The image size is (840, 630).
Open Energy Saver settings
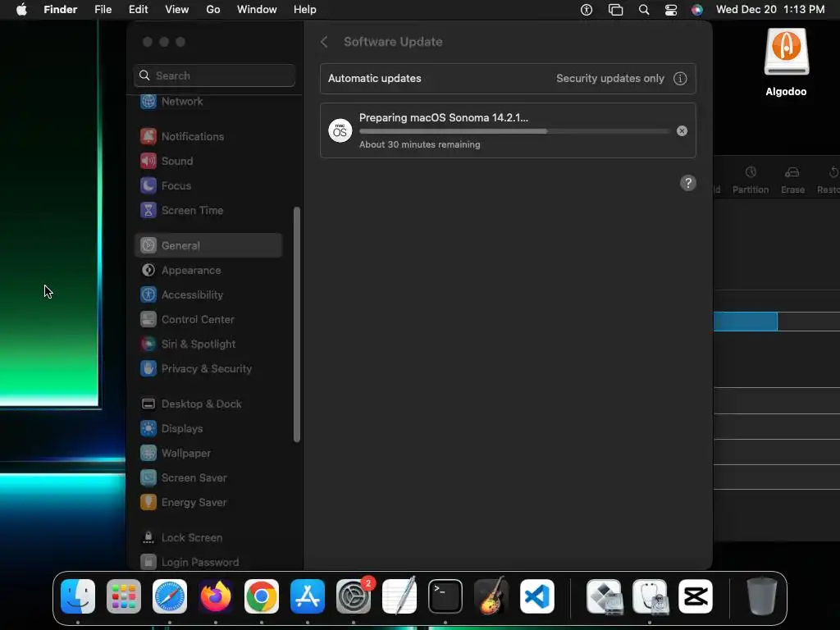[x=208, y=503]
